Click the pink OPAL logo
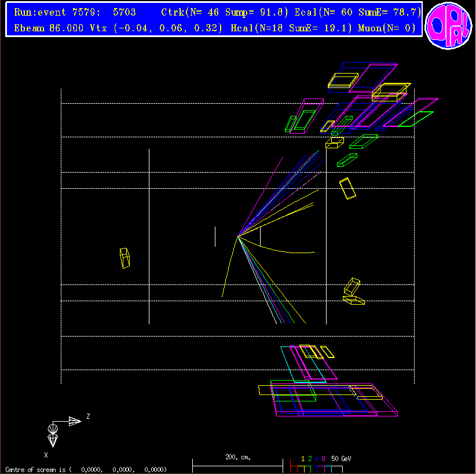The width and height of the screenshot is (476, 475). pos(449,25)
